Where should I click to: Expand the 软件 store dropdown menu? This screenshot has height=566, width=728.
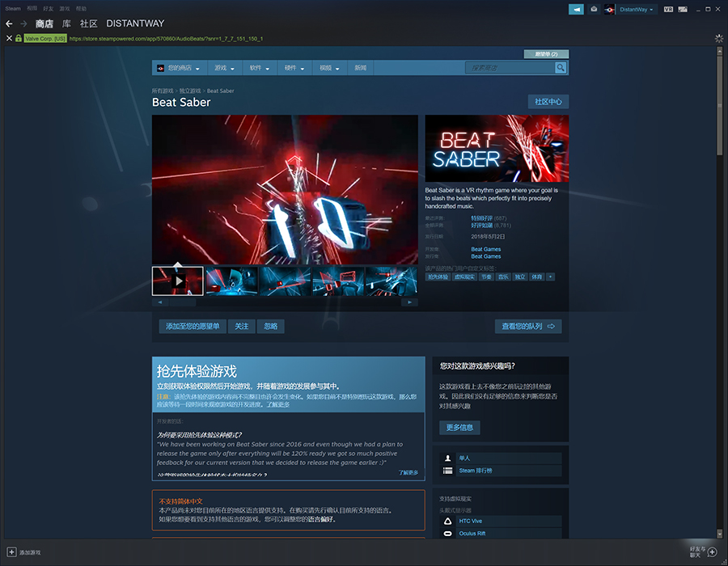(x=259, y=68)
